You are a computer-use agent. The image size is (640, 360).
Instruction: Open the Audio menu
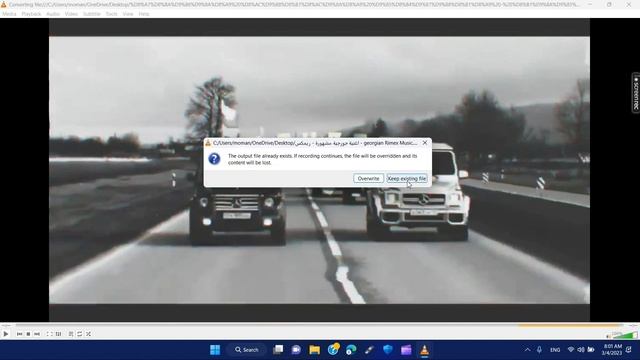coord(53,14)
